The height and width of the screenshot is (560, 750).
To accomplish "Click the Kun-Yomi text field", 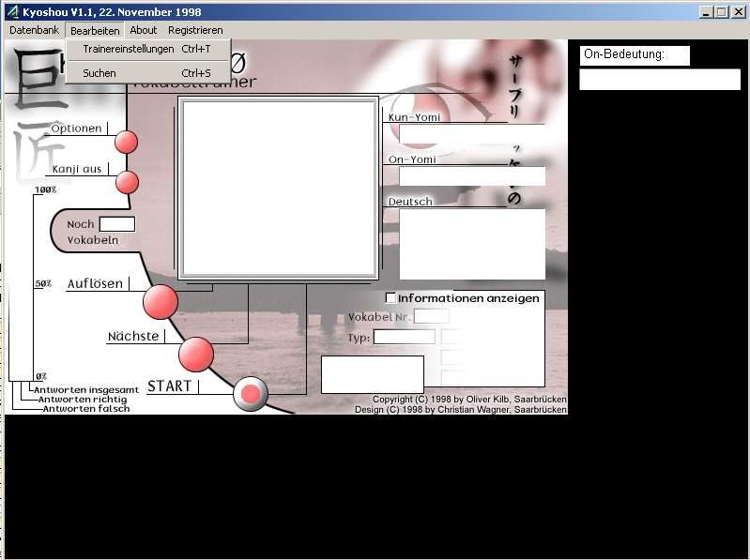I will 472,134.
